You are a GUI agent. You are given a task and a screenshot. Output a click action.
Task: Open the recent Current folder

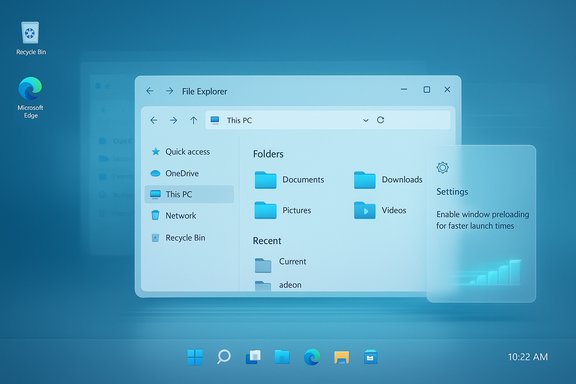pyautogui.click(x=281, y=264)
